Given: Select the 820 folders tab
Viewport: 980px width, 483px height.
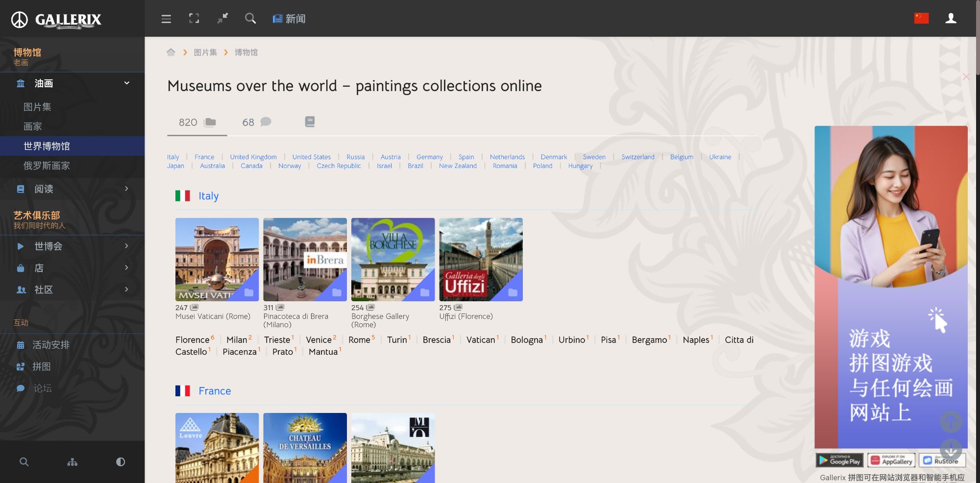Looking at the screenshot, I should (x=197, y=122).
